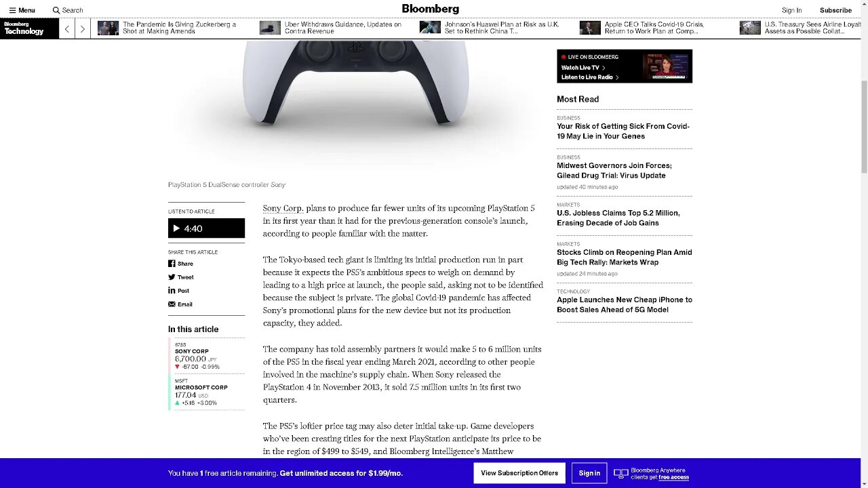Click View Subscription Offers button
The height and width of the screenshot is (488, 868).
(x=519, y=473)
